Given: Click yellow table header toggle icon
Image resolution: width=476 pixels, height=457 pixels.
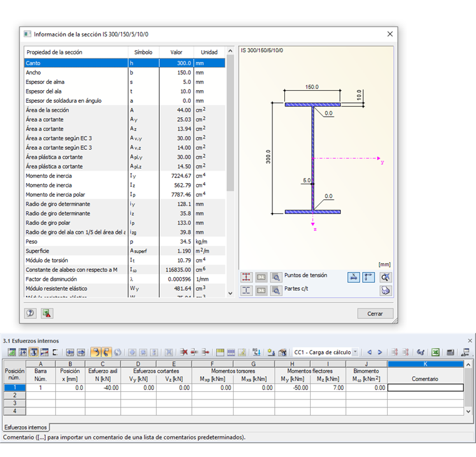Looking at the screenshot, I should 220,352.
